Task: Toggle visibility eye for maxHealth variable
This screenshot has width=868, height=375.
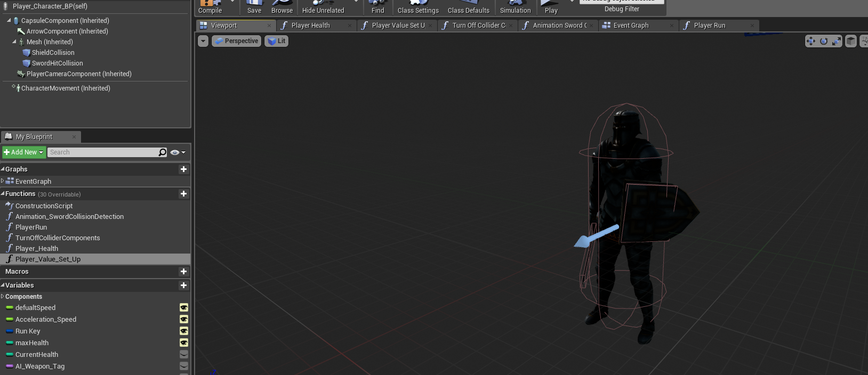Action: coord(183,343)
